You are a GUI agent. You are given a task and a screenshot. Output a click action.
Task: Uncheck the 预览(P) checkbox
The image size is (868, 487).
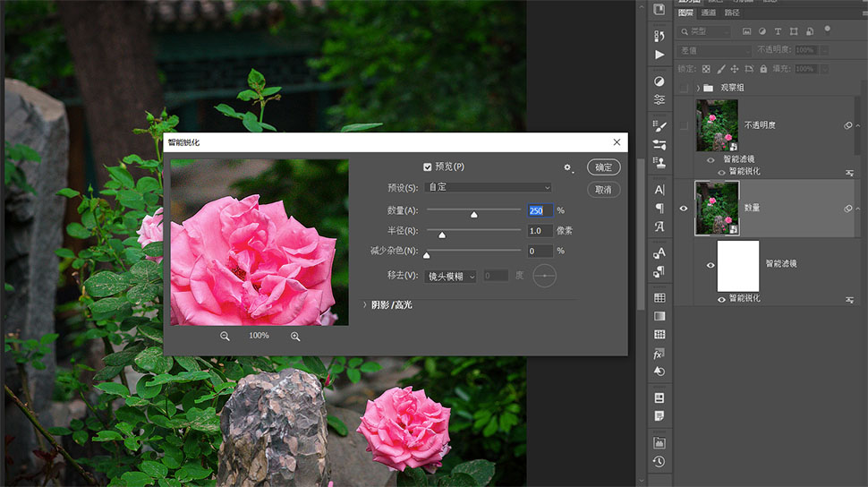pyautogui.click(x=428, y=167)
